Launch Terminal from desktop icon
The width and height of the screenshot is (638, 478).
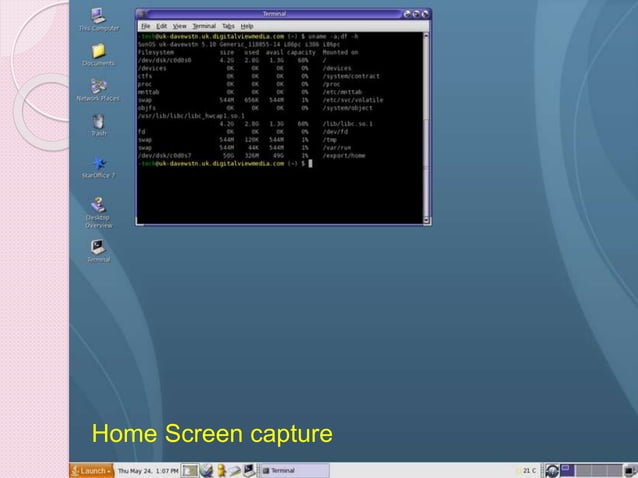98,245
